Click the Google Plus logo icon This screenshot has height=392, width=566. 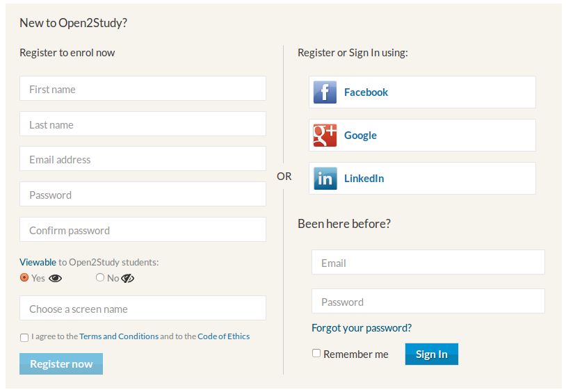pos(325,136)
